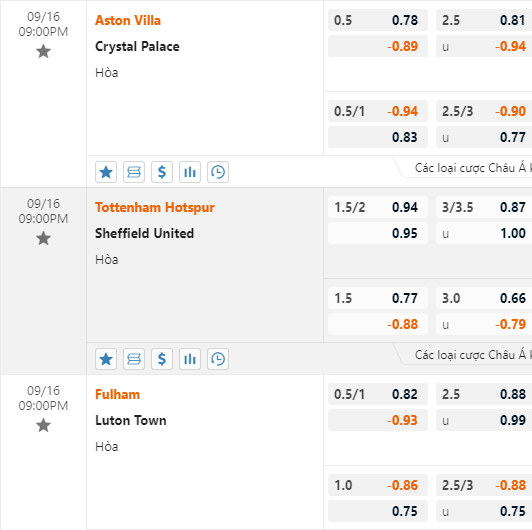The height and width of the screenshot is (530, 532).
Task: Click clock history icon under Aston Villa match
Action: coord(218,172)
